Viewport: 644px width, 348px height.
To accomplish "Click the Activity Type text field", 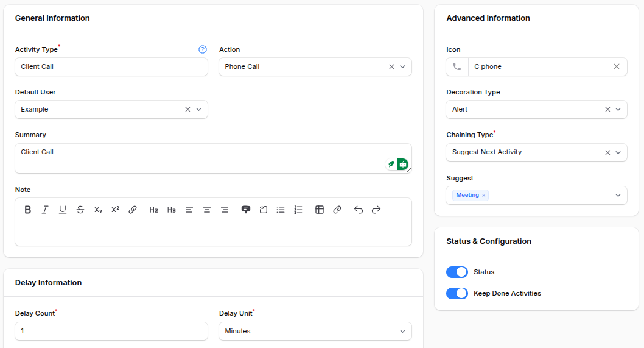I will pyautogui.click(x=111, y=67).
